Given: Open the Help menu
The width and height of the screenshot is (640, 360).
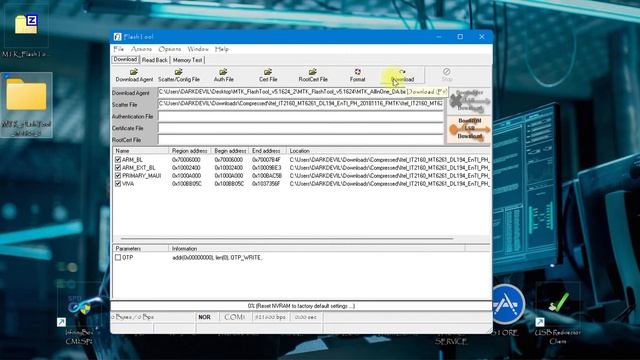Looking at the screenshot, I should pos(222,49).
